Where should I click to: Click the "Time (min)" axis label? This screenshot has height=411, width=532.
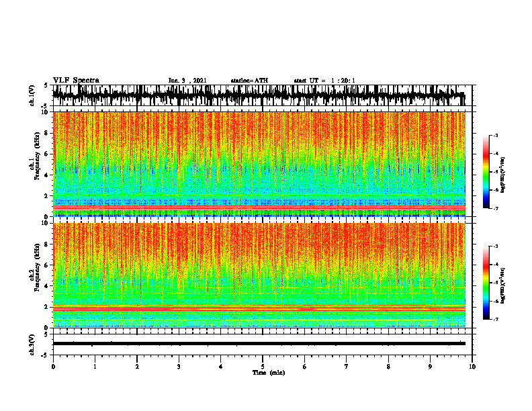click(x=269, y=373)
